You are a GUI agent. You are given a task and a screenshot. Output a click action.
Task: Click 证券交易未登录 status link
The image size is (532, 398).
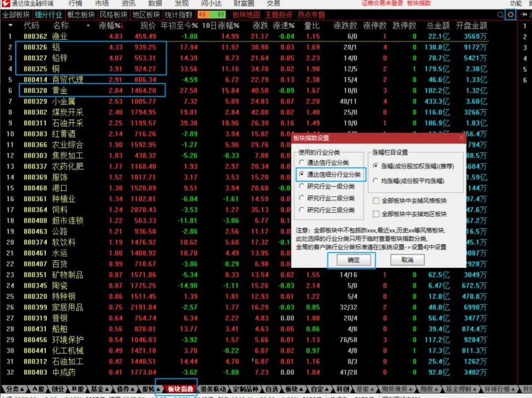tap(382, 3)
